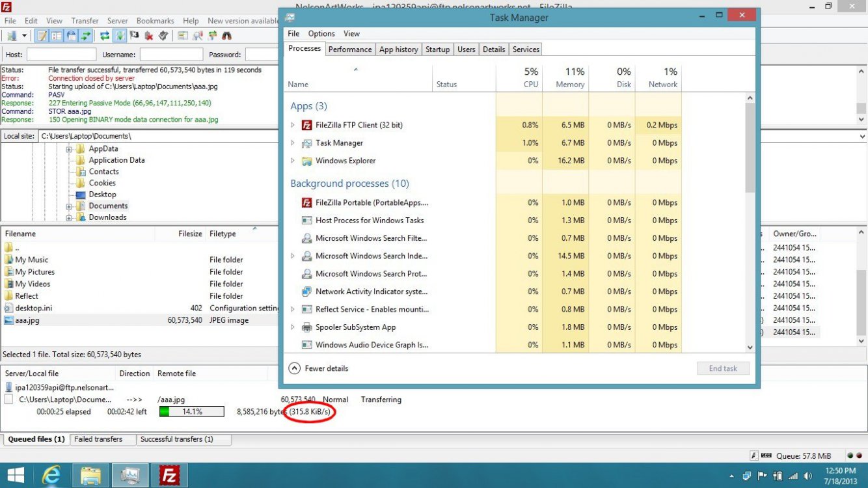This screenshot has height=488, width=868.
Task: Cancel the current operation in FileZilla
Action: click(135, 36)
